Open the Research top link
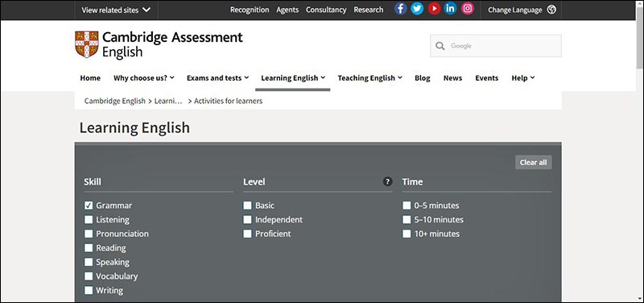The height and width of the screenshot is (303, 644). (369, 10)
